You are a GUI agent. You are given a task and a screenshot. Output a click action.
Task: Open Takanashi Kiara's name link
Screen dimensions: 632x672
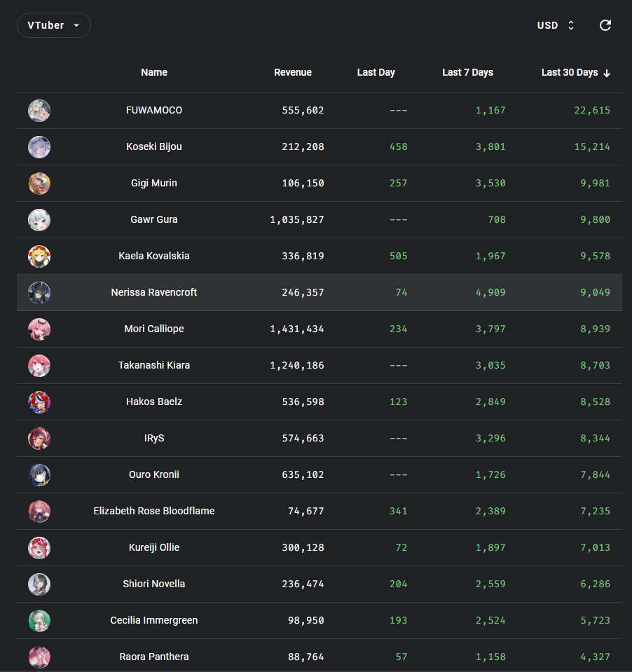[x=154, y=365]
